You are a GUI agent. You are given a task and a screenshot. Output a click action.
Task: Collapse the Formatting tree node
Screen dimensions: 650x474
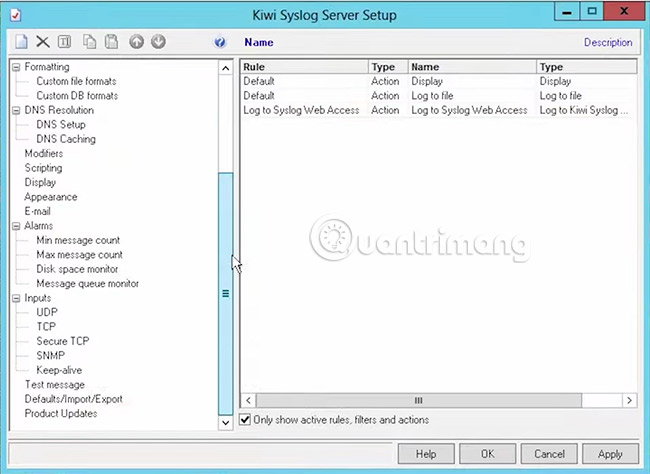(x=16, y=67)
